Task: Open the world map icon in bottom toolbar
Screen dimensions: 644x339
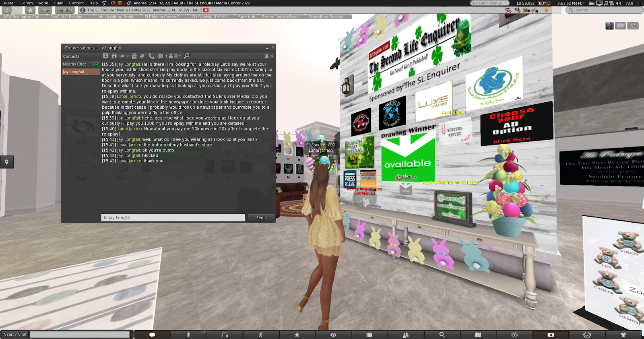Action: [x=478, y=335]
